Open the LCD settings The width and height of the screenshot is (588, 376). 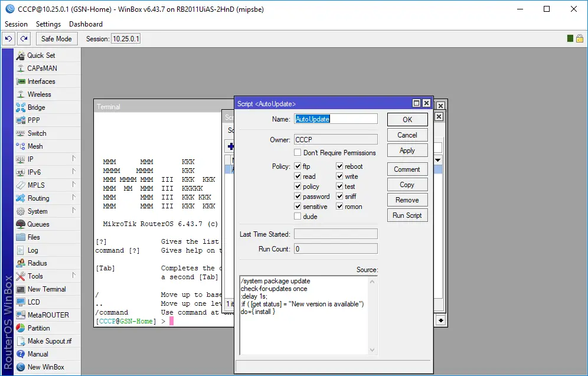pyautogui.click(x=47, y=302)
